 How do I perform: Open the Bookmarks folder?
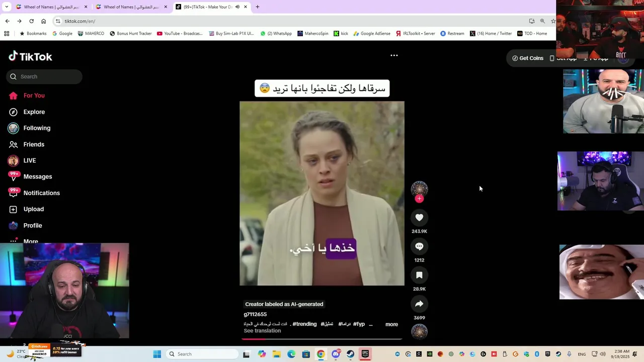33,34
